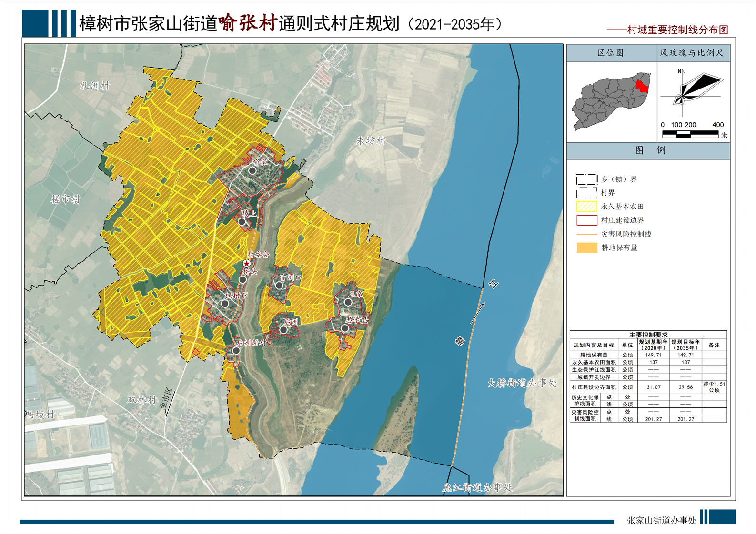Click the 永久基本农田 hatched yellow legend swatch
Image resolution: width=756 pixels, height=534 pixels.
point(586,207)
